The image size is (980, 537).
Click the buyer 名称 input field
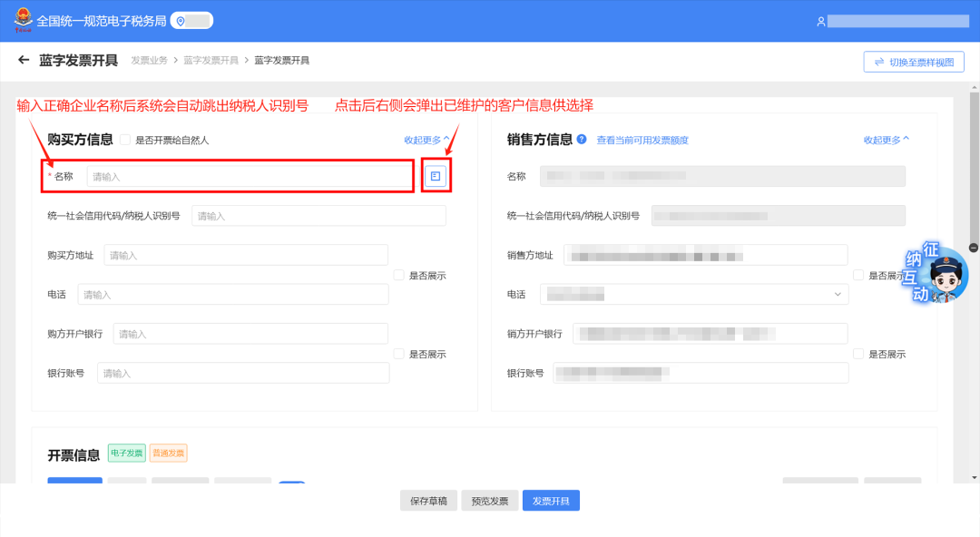(x=250, y=176)
